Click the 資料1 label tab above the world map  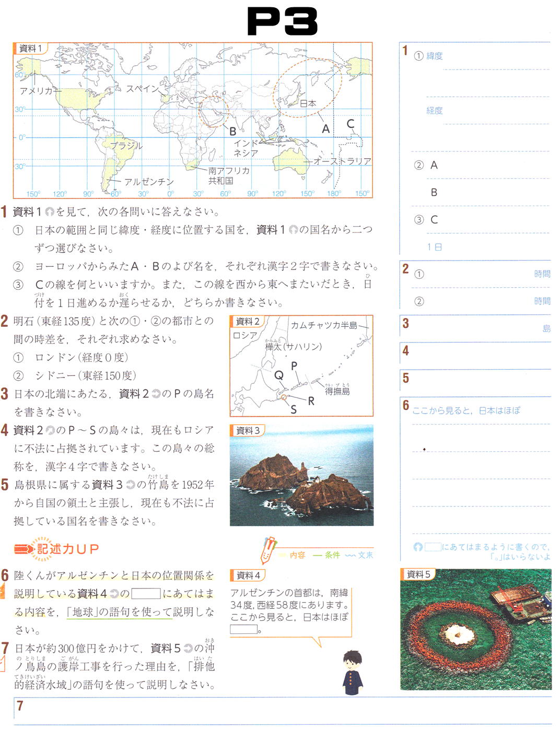pos(30,49)
